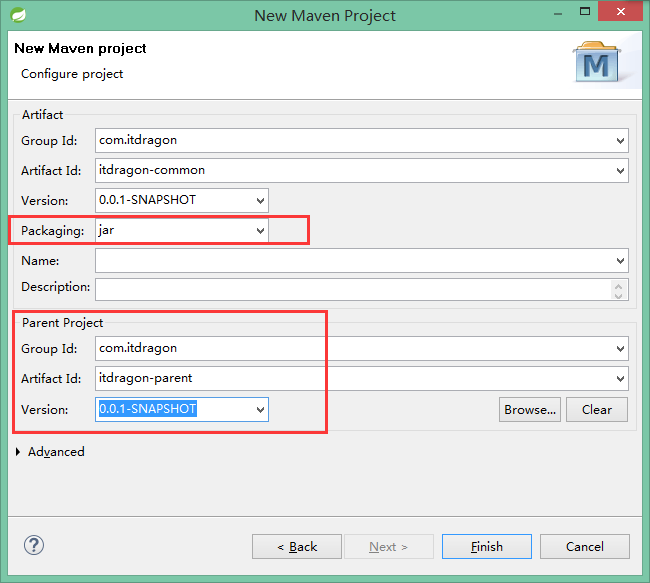Click the Parent Project Version text 0.0.1-SNAPSHOT

point(148,409)
